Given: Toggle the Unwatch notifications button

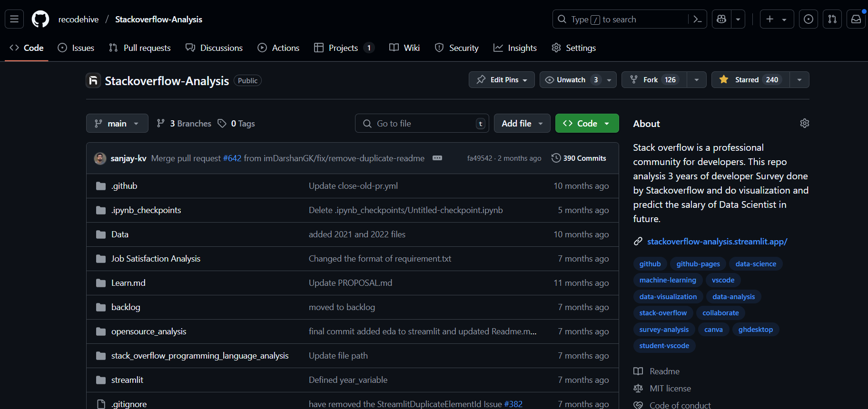Looking at the screenshot, I should (x=571, y=80).
